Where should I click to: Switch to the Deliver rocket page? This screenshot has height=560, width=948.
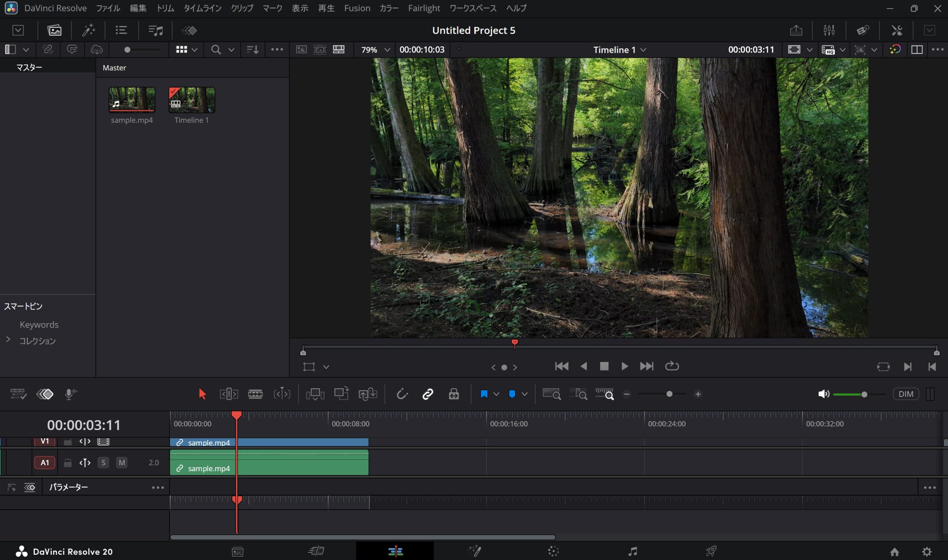coord(711,551)
